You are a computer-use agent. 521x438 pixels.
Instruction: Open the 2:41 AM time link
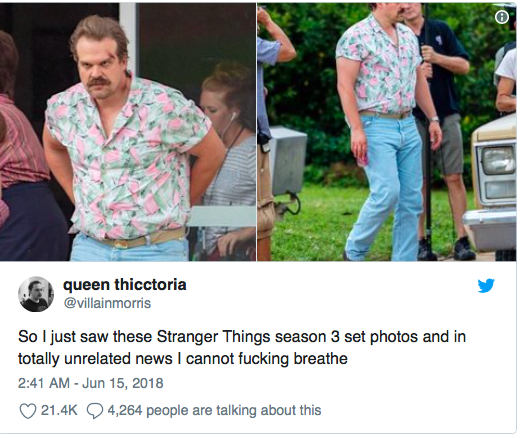(44, 383)
